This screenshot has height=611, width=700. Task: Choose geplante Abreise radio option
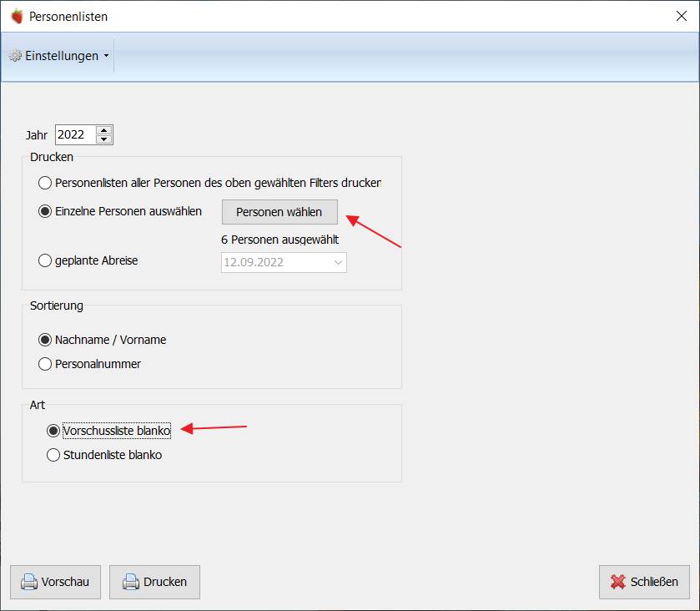coord(45,260)
